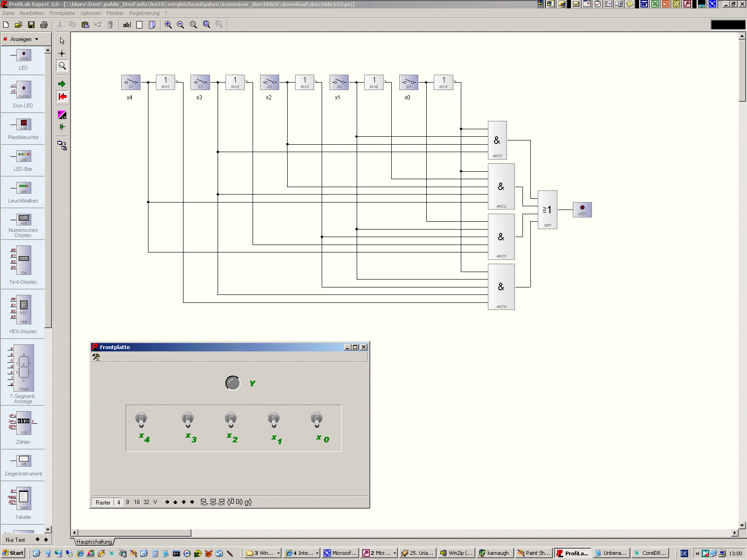747x560 pixels.
Task: Choose the HEX-Display component
Action: (23, 313)
